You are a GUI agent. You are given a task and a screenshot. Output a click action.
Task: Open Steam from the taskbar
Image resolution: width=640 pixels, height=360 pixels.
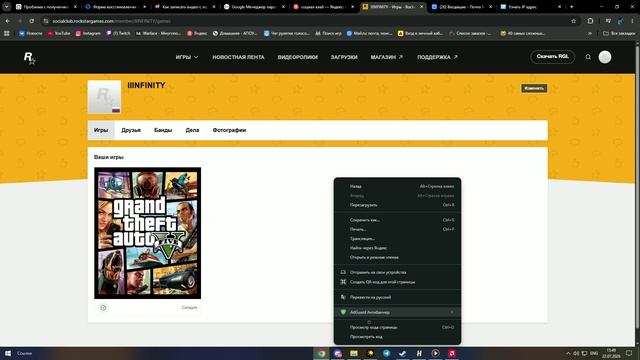tap(402, 353)
